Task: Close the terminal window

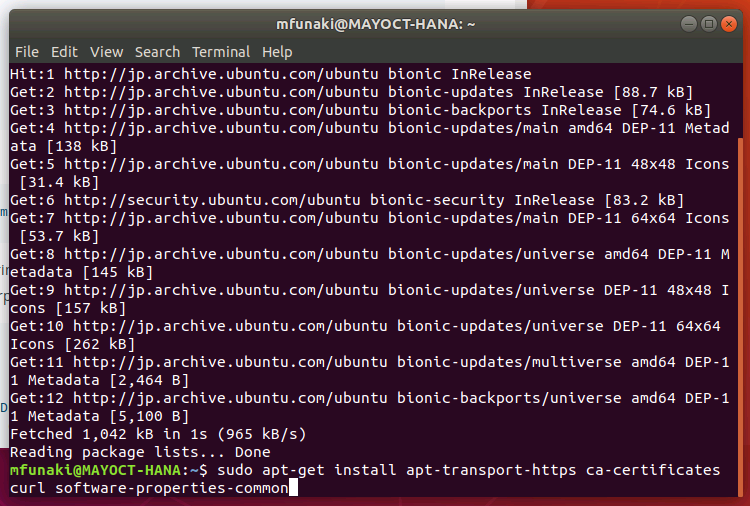Action: pyautogui.click(x=729, y=24)
